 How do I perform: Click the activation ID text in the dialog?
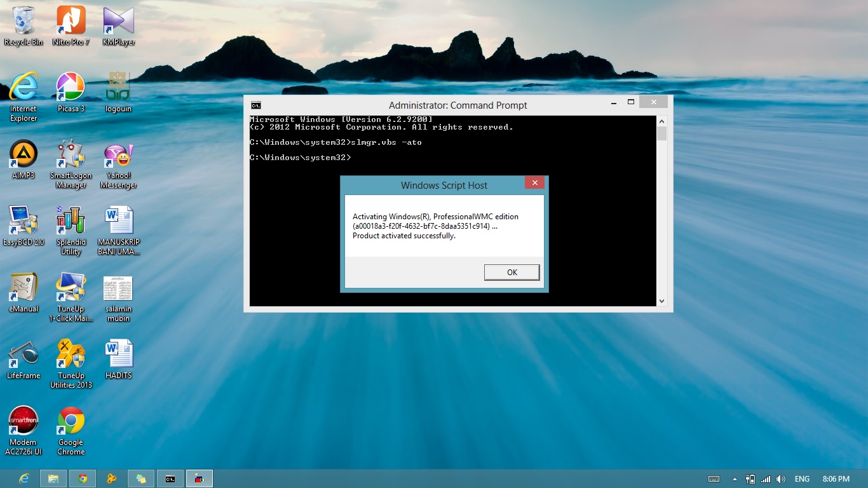click(x=425, y=226)
